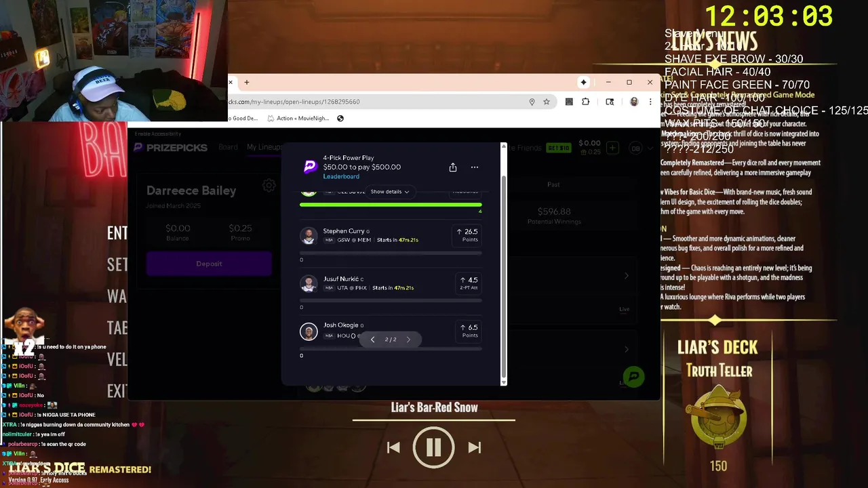868x488 pixels.
Task: Open the Chrome profile avatar
Action: coord(634,102)
